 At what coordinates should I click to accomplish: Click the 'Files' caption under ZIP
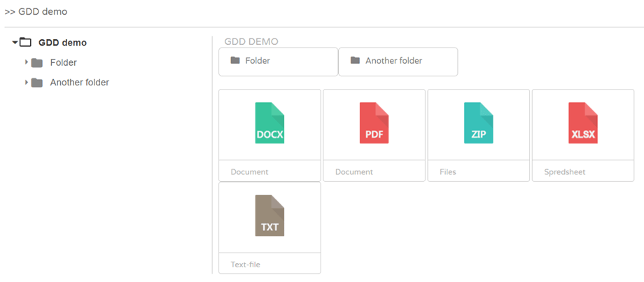coord(447,172)
